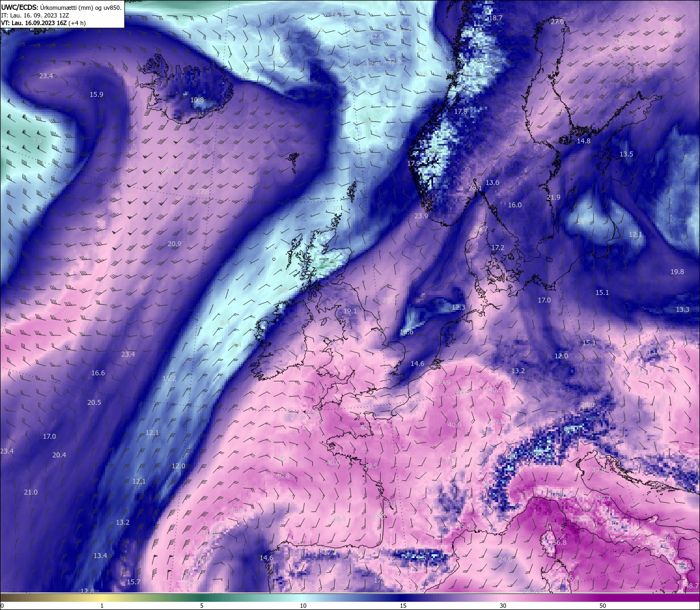Click the UWC/ECDS Úrkomumætti title line
Image resolution: width=700 pixels, height=610 pixels.
61,8
